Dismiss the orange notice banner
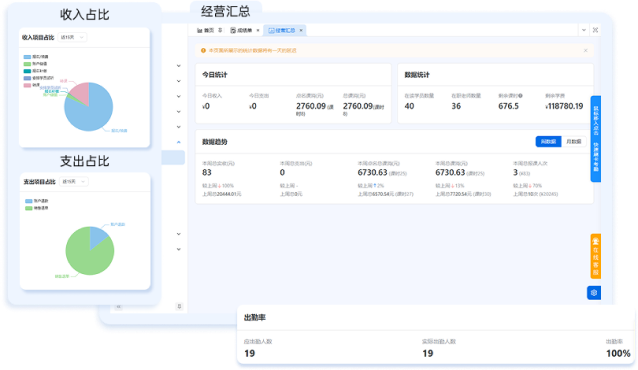Screen dimensions: 638x370 click(x=586, y=50)
